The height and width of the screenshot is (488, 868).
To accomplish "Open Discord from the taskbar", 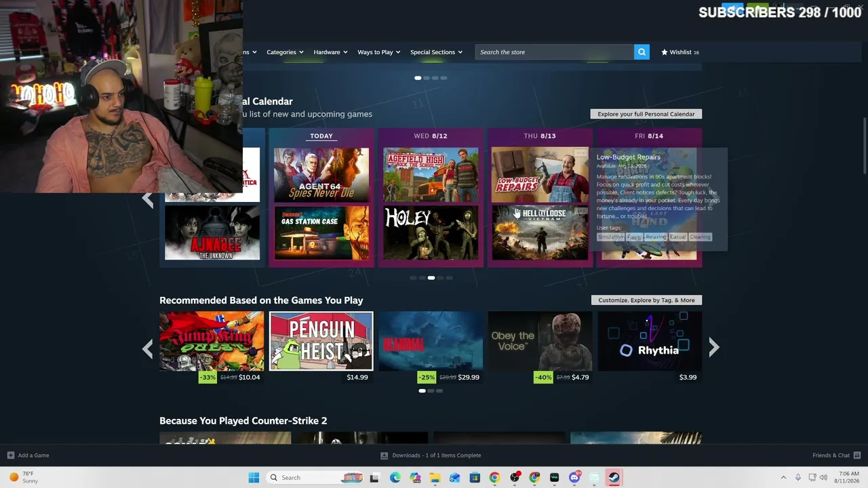I will point(574,478).
